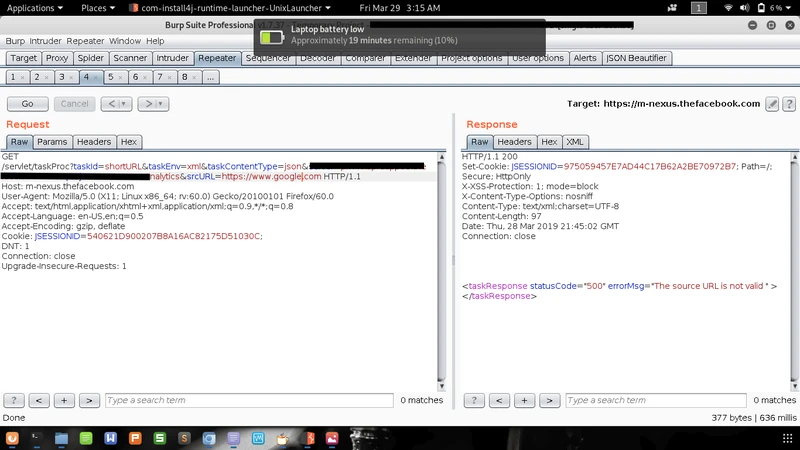Switch to the Alerts tab
800x450 pixels.
585,58
